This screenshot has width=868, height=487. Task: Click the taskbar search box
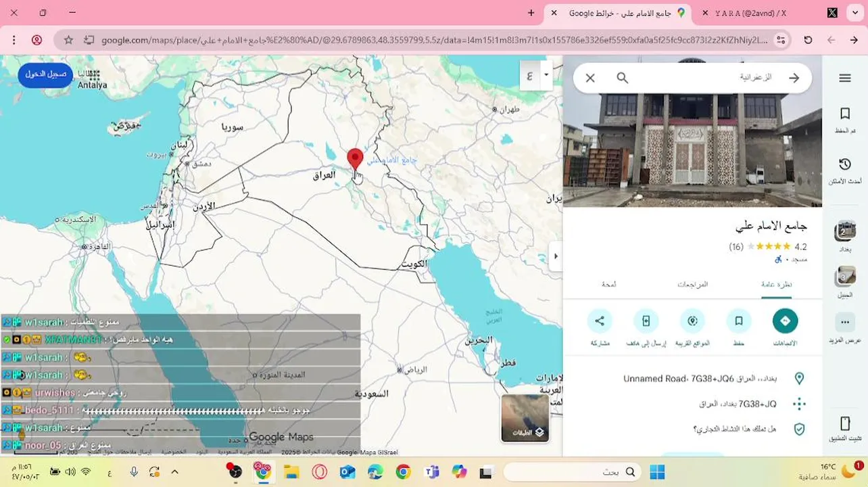[x=573, y=471]
